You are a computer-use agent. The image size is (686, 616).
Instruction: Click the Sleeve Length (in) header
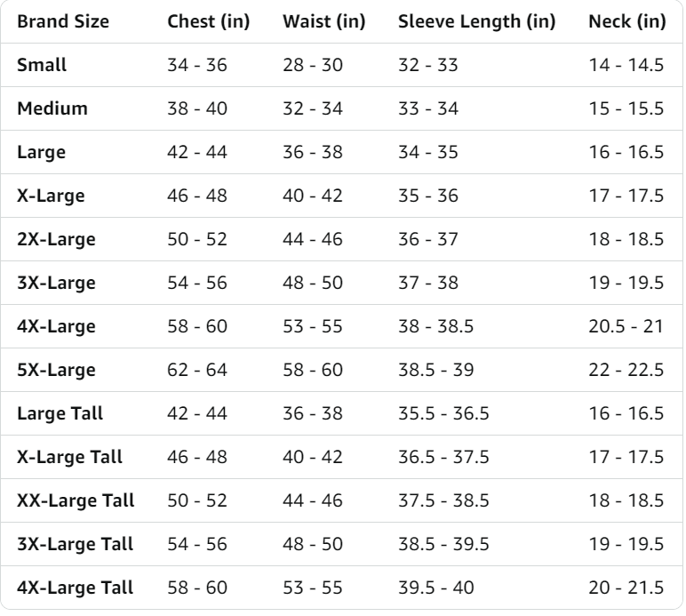pyautogui.click(x=476, y=22)
